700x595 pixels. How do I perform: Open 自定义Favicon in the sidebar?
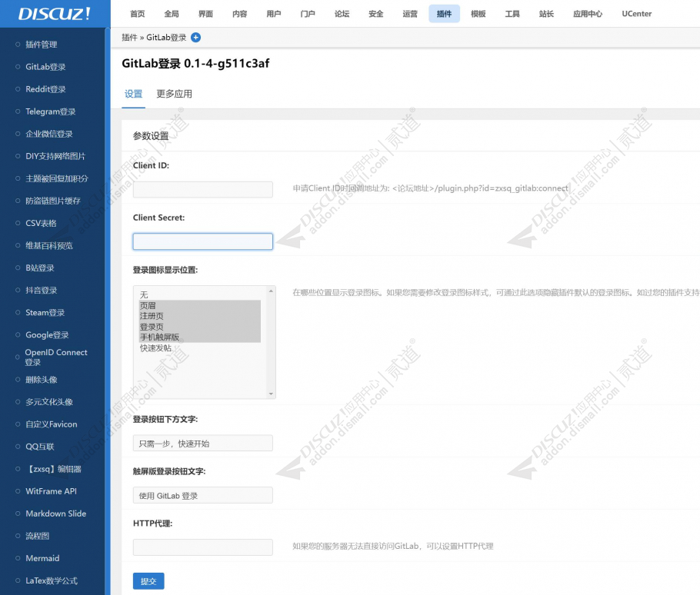click(x=52, y=424)
